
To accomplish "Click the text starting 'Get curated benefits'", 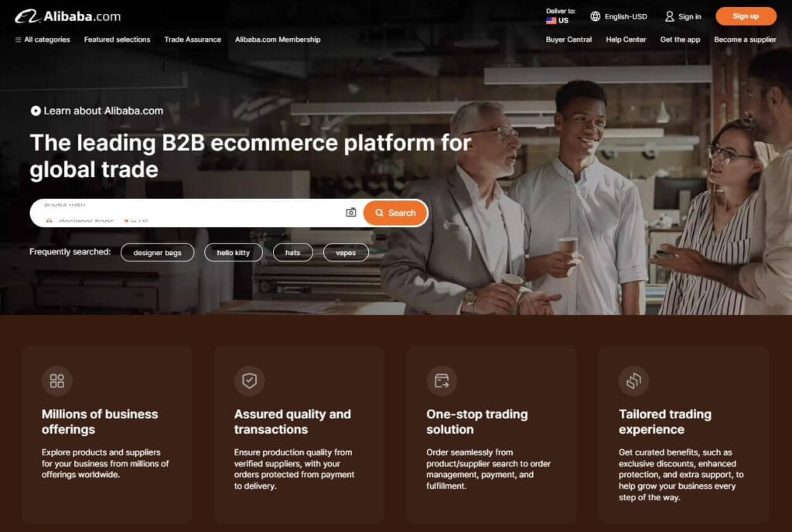I will pyautogui.click(x=681, y=475).
